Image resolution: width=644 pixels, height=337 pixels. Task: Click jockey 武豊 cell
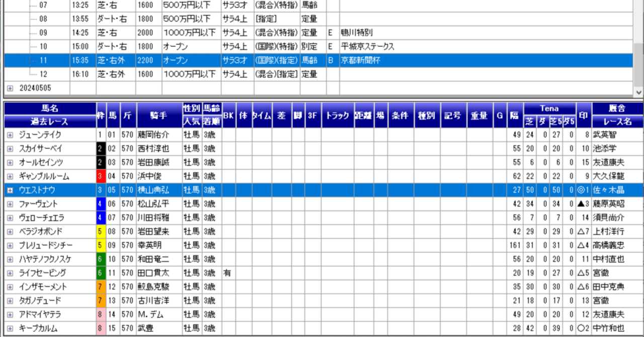click(x=159, y=328)
